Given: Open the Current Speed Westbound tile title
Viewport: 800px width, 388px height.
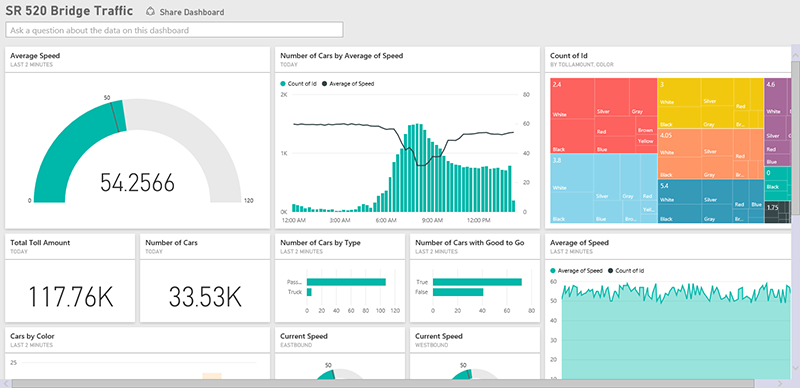Looking at the screenshot, I should pos(439,336).
